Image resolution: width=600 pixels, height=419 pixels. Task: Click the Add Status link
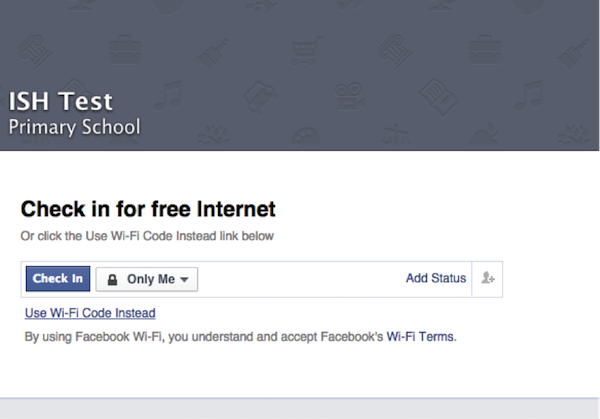click(x=436, y=278)
